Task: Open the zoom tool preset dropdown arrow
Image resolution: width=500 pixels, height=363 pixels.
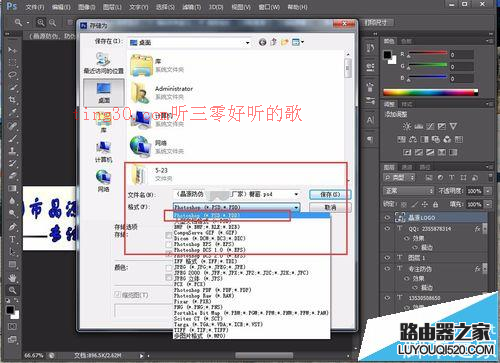Action: [28, 23]
